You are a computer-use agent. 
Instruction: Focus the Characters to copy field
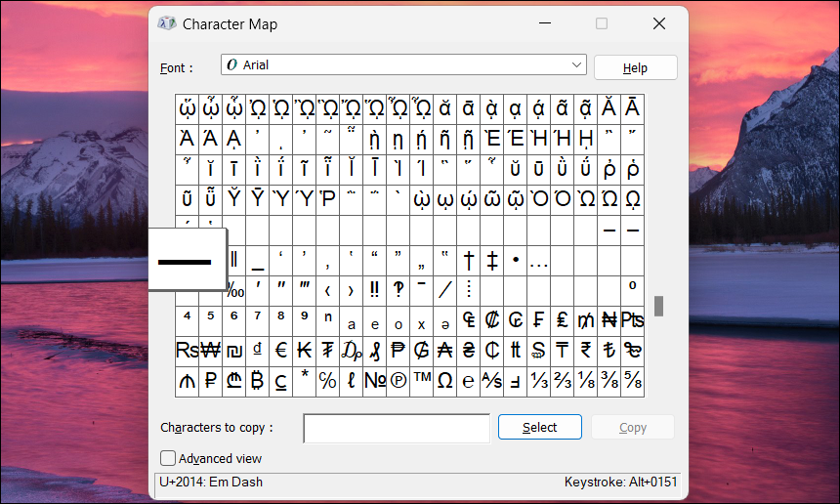[396, 428]
